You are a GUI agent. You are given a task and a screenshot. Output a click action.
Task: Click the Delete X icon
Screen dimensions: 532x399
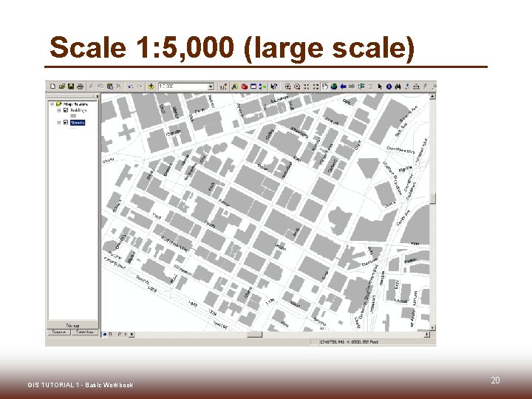click(x=118, y=86)
